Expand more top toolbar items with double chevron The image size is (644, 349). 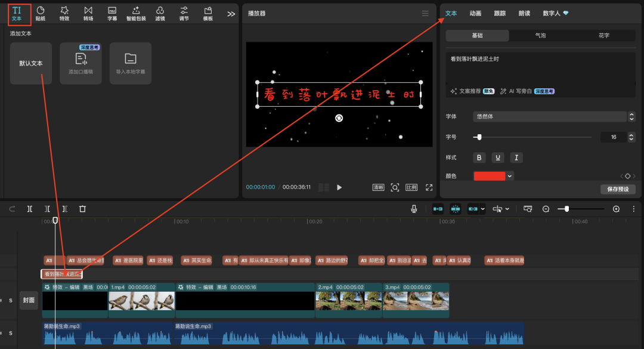click(x=231, y=14)
